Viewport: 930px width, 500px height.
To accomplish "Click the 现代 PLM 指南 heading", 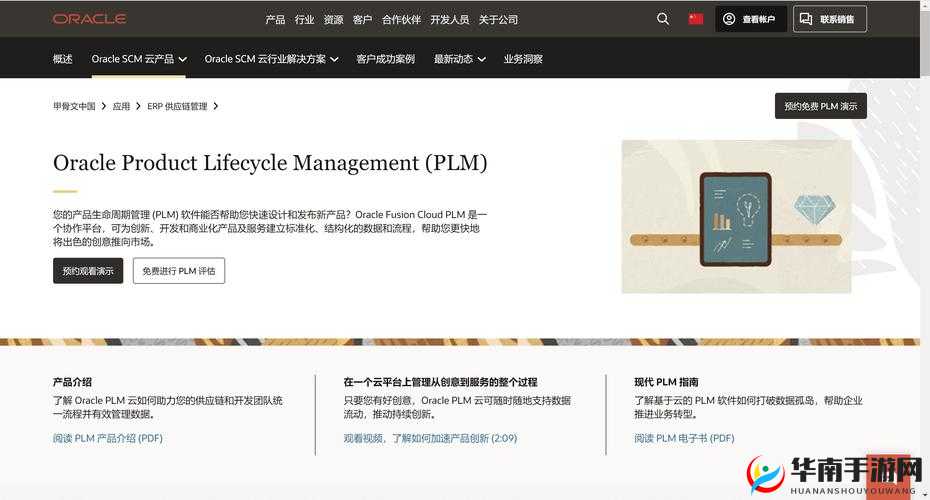I will [x=666, y=382].
